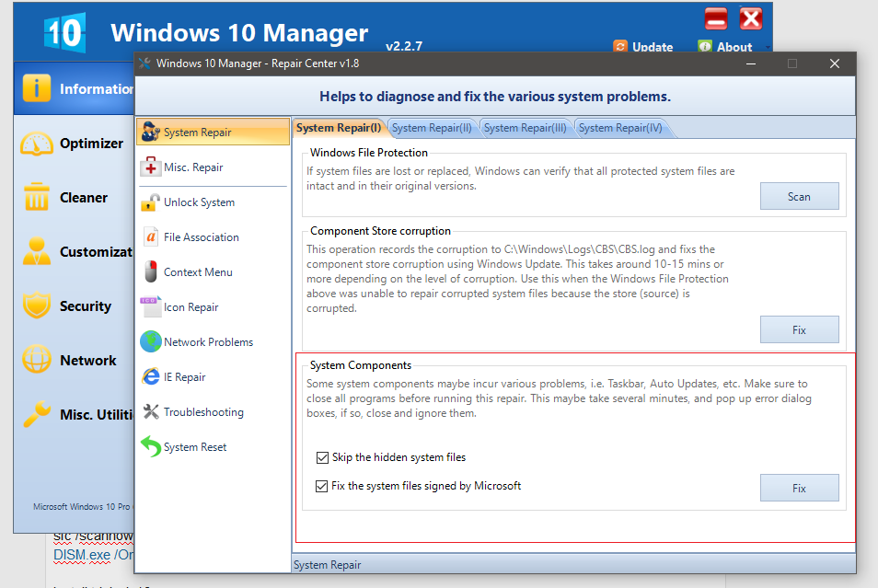Click the Windows 10 Manager logo icon
Viewport: 878px width, 588px height.
click(64, 32)
